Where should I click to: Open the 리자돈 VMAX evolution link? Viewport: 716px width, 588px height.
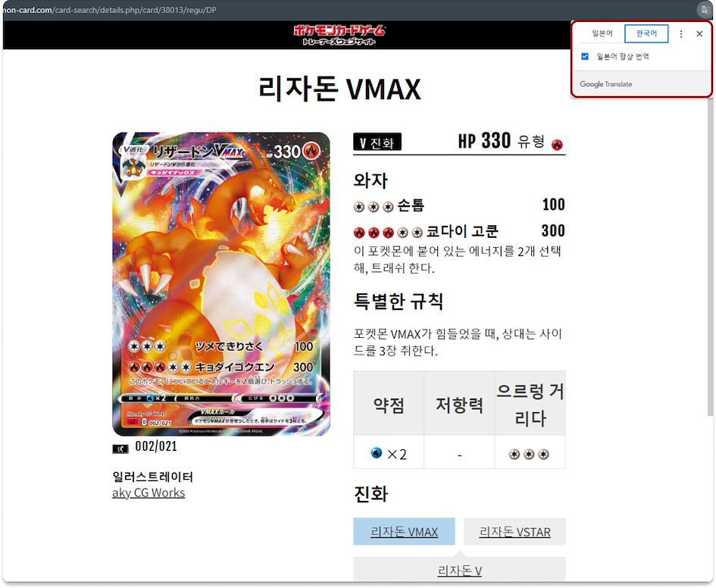[404, 531]
